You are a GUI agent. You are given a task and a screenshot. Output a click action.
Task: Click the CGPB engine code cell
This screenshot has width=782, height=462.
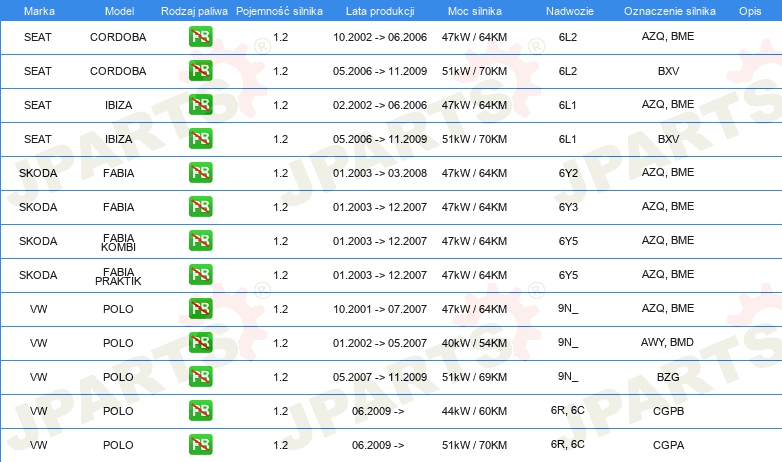(x=668, y=411)
